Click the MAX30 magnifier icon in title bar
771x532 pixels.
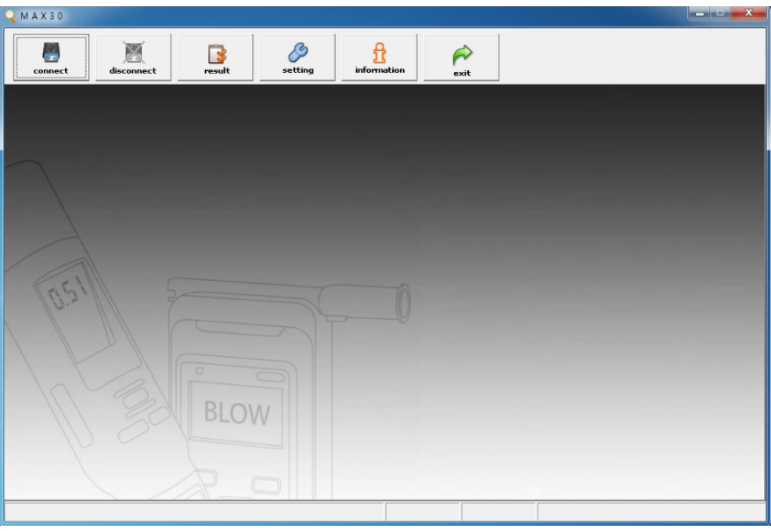tap(9, 15)
